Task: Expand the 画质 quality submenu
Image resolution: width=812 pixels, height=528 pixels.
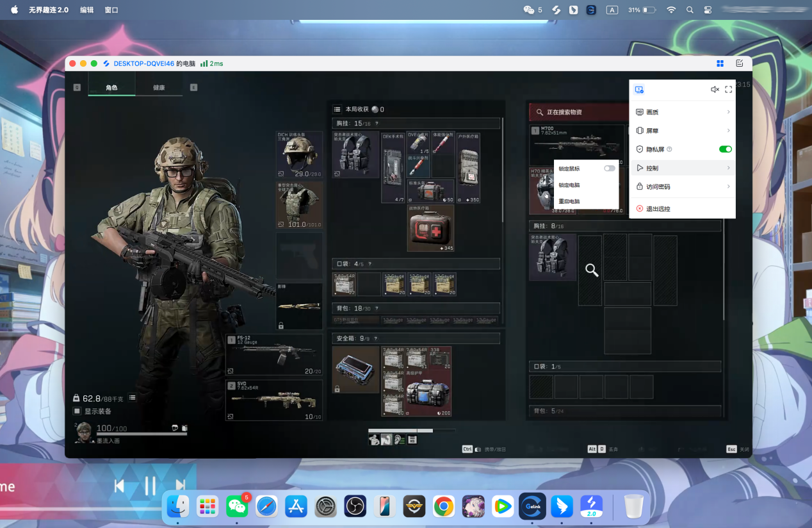Action: (x=682, y=112)
